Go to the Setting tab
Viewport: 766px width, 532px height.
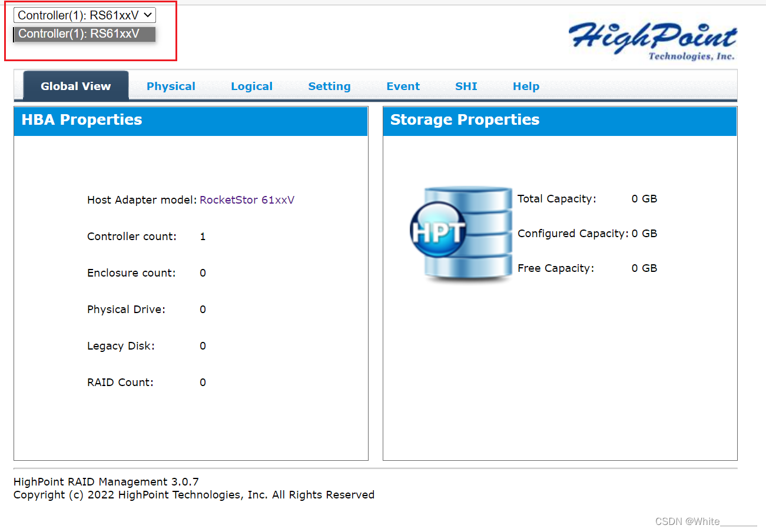pyautogui.click(x=329, y=86)
